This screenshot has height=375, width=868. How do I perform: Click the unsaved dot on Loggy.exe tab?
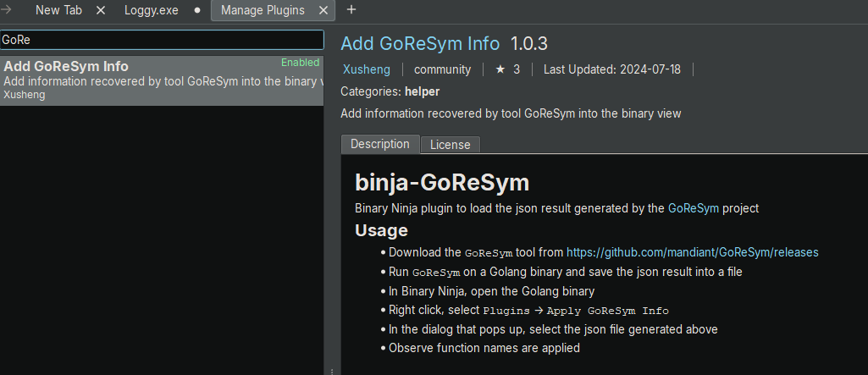pos(197,10)
